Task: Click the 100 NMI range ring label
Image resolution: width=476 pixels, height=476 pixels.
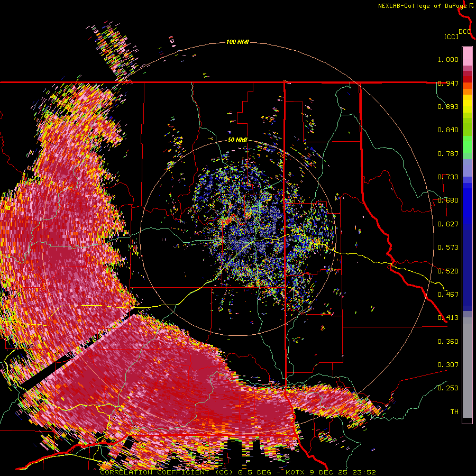Action: 237,42
